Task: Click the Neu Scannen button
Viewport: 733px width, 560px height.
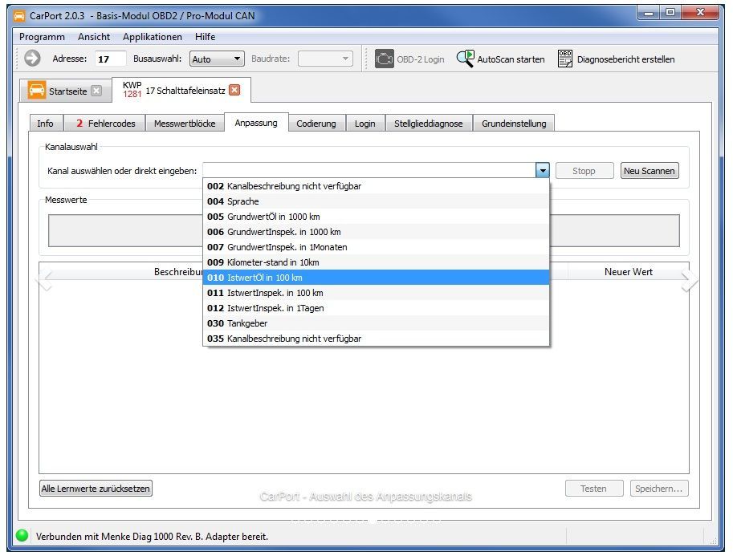Action: click(649, 171)
